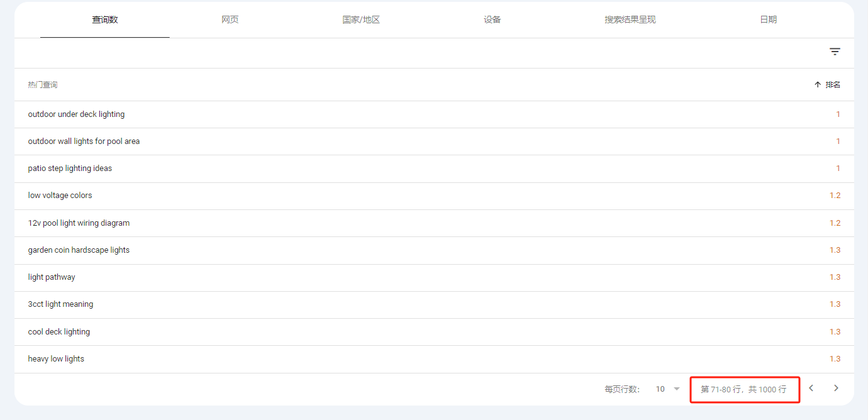The width and height of the screenshot is (868, 420).
Task: Click rank value 1 for 'outdoor under deck lighting'
Action: click(x=838, y=114)
